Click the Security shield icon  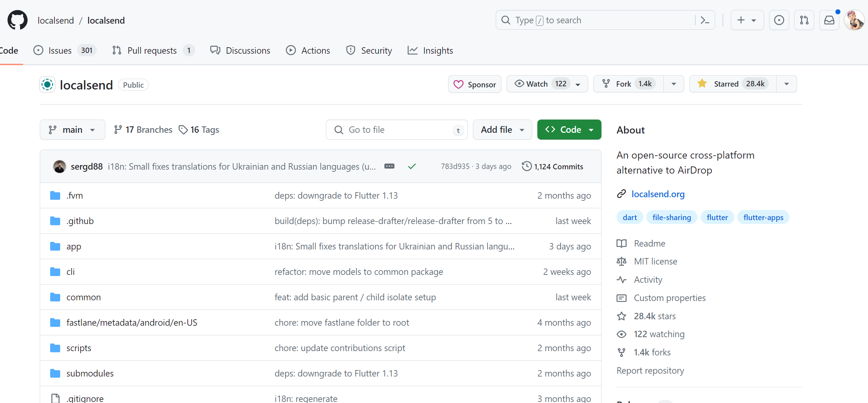(x=349, y=50)
